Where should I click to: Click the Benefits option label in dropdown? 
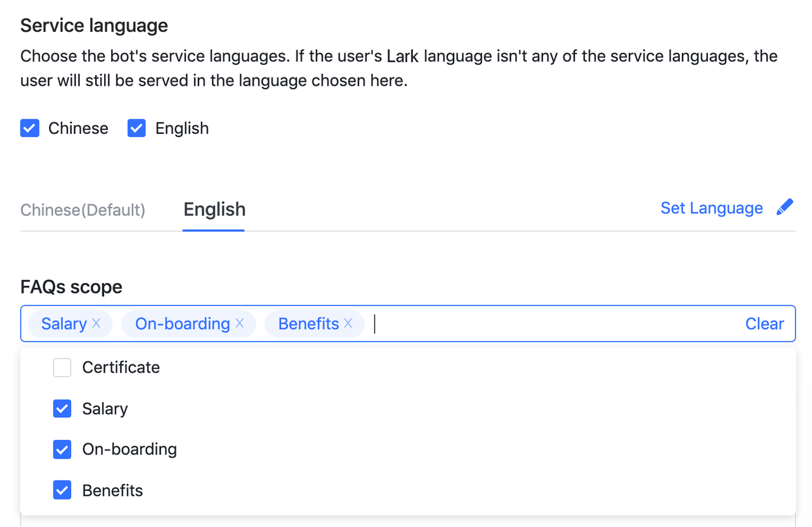pos(113,490)
